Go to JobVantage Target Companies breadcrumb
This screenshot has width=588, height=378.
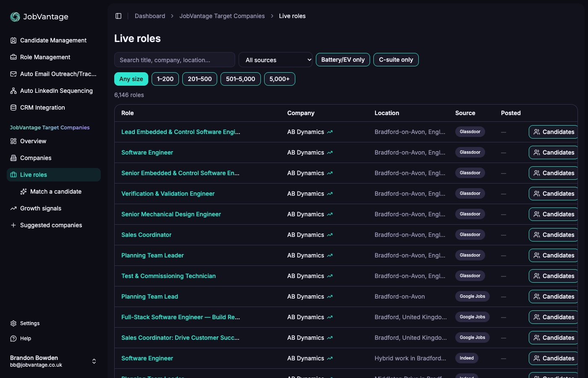tap(222, 16)
